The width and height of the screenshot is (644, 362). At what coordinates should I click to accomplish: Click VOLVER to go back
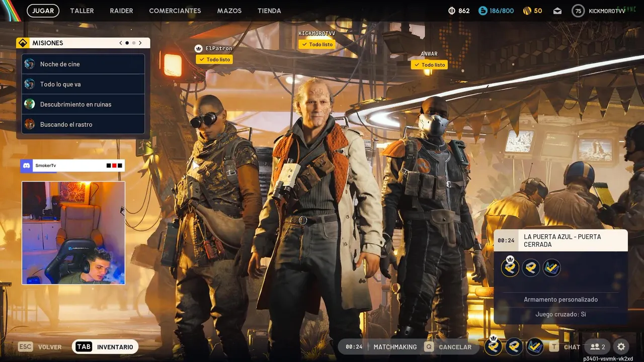point(50,347)
